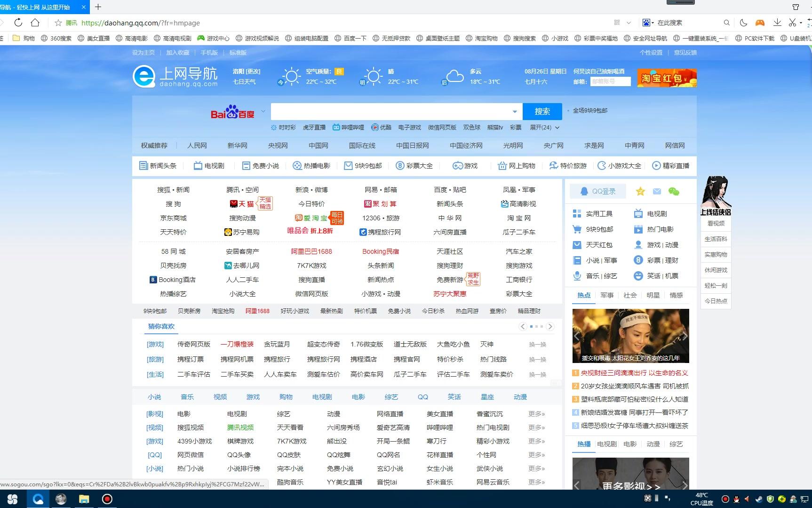Click the 彩票大全 lottery icon

(x=400, y=166)
